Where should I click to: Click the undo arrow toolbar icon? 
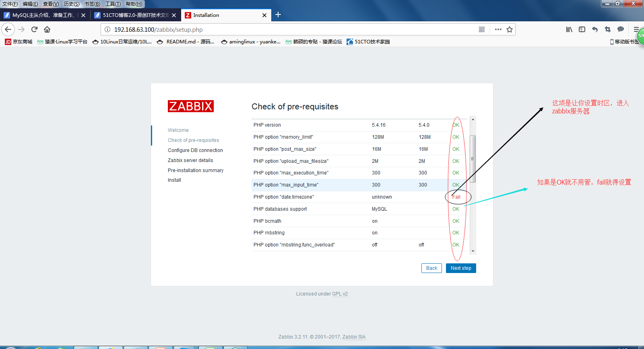tap(595, 29)
